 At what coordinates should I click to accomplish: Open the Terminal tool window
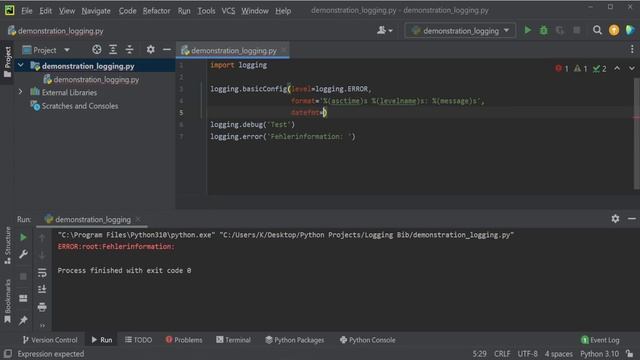[233, 340]
